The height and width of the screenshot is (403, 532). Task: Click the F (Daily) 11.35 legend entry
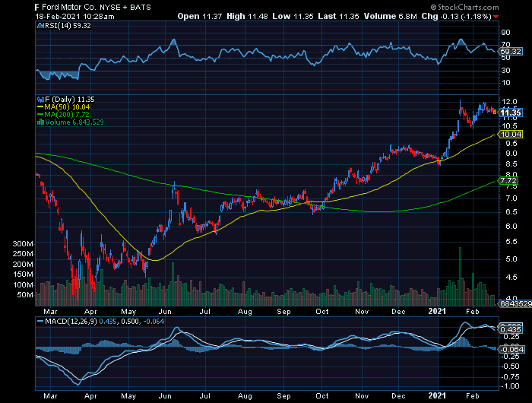(x=70, y=100)
